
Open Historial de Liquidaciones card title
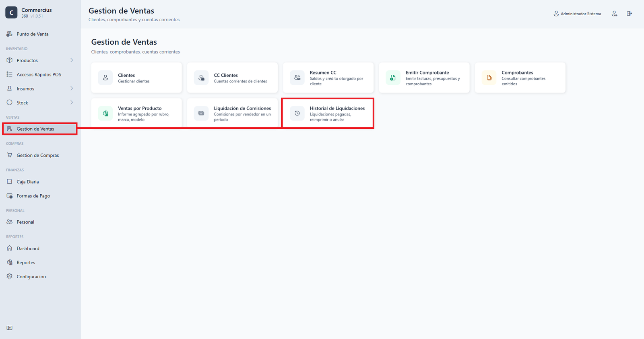point(337,109)
